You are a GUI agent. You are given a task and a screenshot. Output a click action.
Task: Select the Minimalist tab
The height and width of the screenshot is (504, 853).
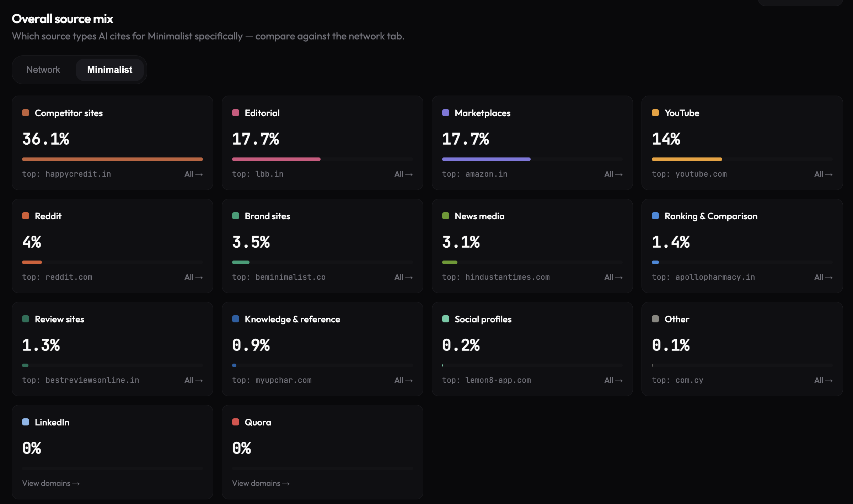tap(110, 70)
